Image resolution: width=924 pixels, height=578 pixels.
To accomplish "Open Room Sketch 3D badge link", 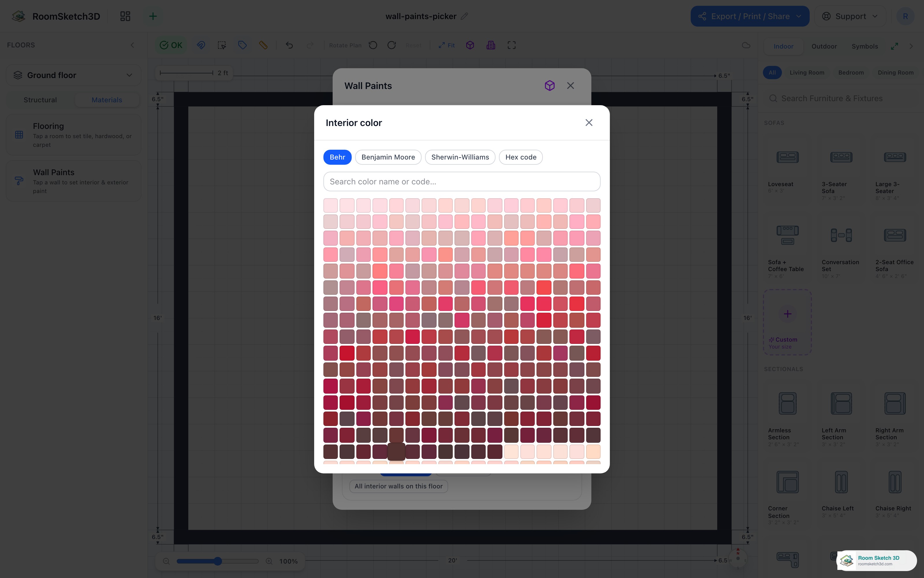I will pyautogui.click(x=877, y=560).
